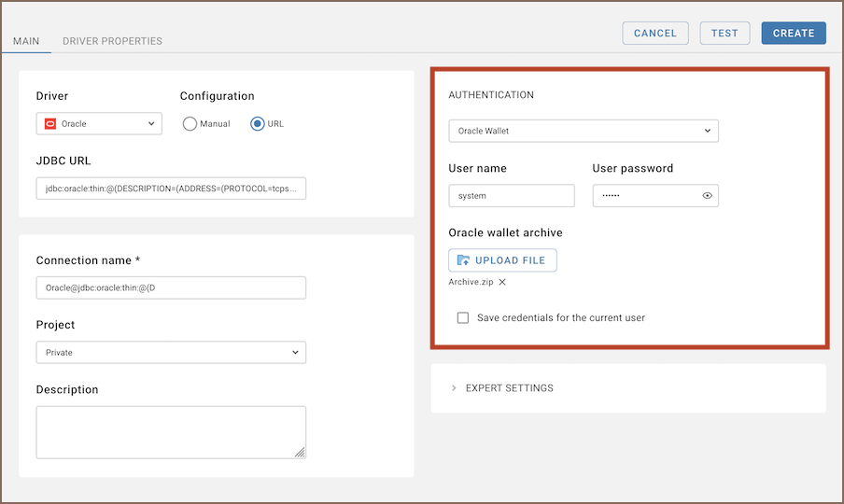The height and width of the screenshot is (504, 844).
Task: Enable Save credentials for the current user
Action: tap(463, 317)
